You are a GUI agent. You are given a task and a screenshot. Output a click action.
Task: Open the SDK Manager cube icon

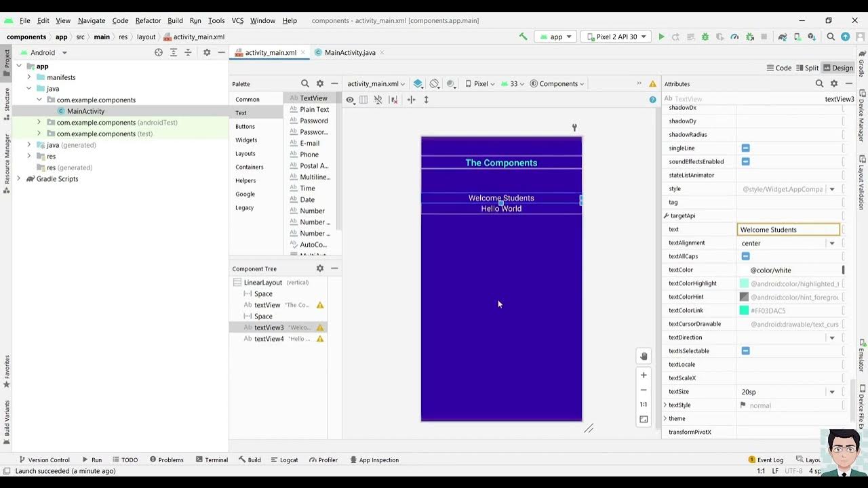point(812,37)
